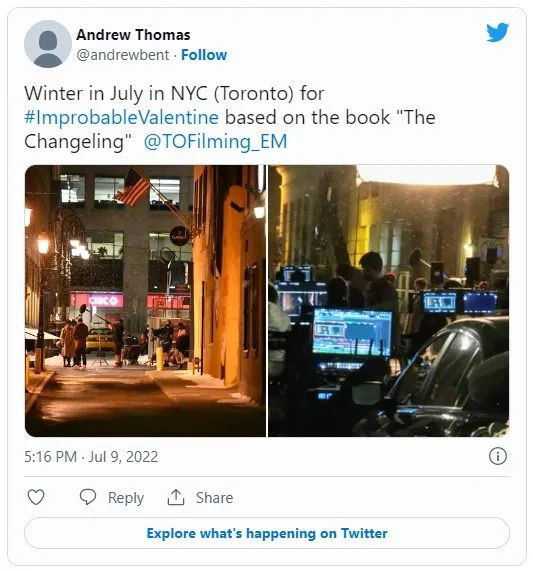533x571 pixels.
Task: Click the reply speech bubble icon
Action: click(88, 497)
